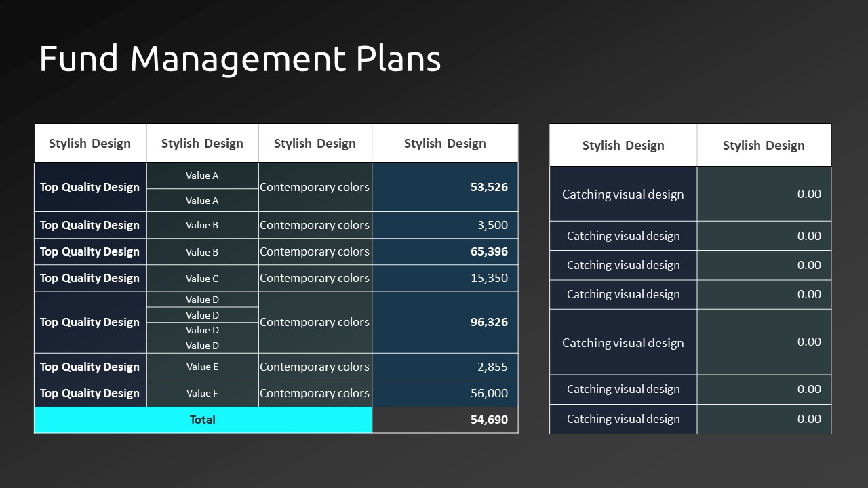Click the cell showing 2,855
This screenshot has width=868, height=488.
pos(445,367)
